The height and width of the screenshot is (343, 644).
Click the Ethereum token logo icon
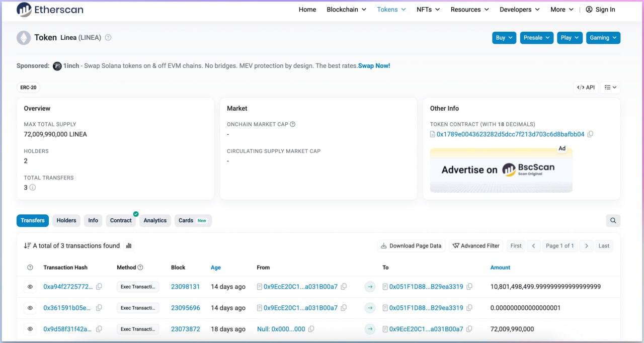(x=24, y=38)
